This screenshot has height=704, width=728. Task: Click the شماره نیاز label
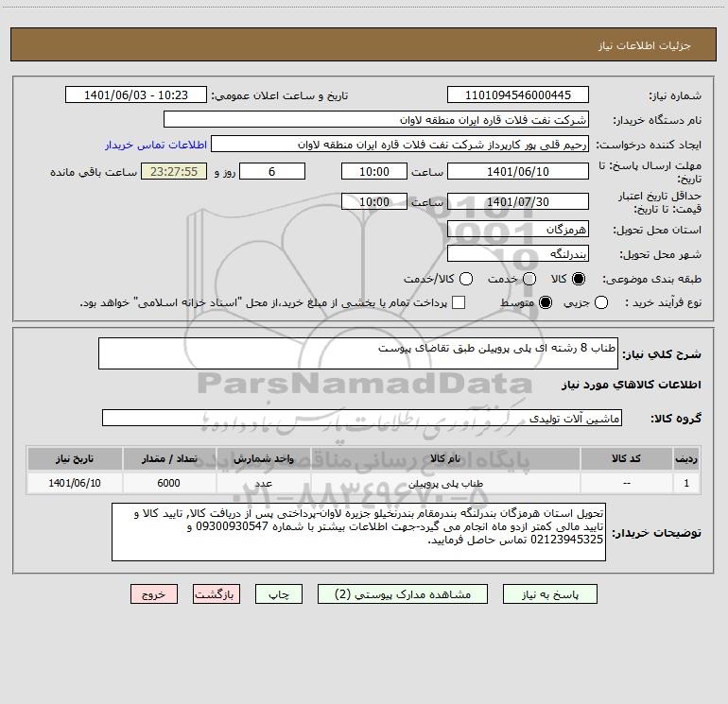675,96
